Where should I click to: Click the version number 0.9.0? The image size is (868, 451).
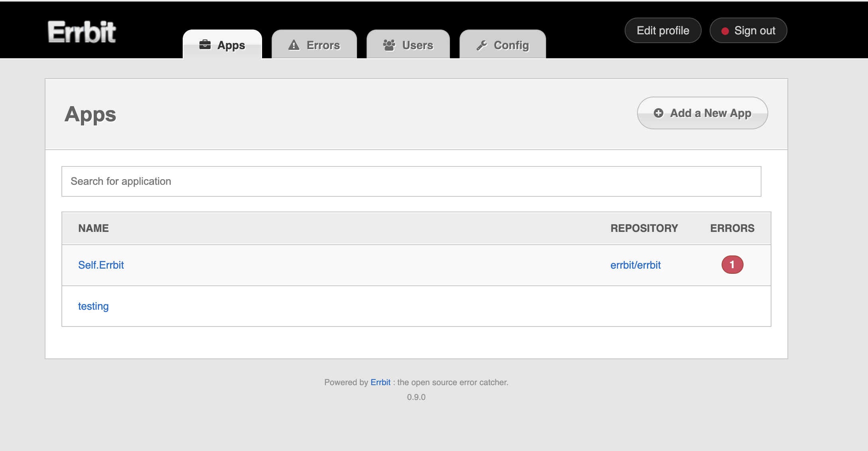(x=416, y=397)
